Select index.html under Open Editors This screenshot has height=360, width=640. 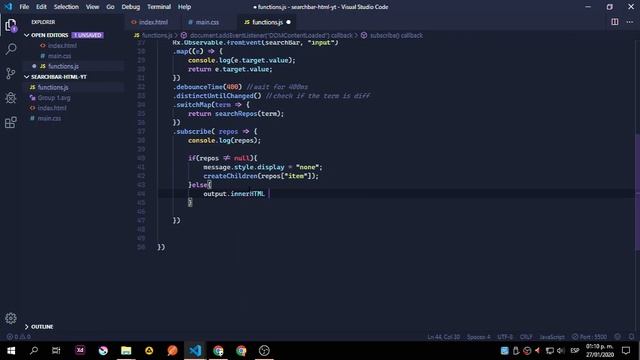tap(62, 46)
